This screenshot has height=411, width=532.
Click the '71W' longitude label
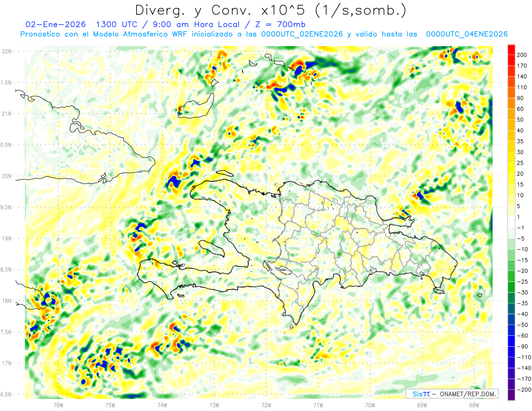(x=318, y=405)
